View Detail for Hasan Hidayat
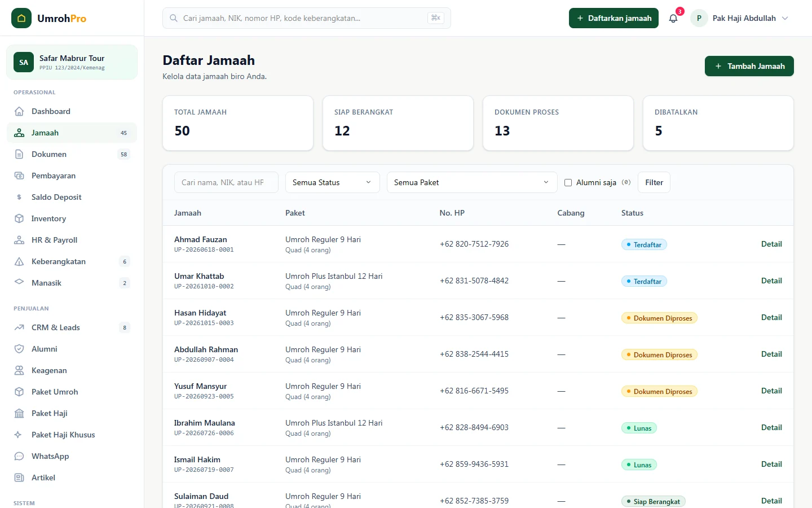Image resolution: width=812 pixels, height=508 pixels. click(771, 317)
